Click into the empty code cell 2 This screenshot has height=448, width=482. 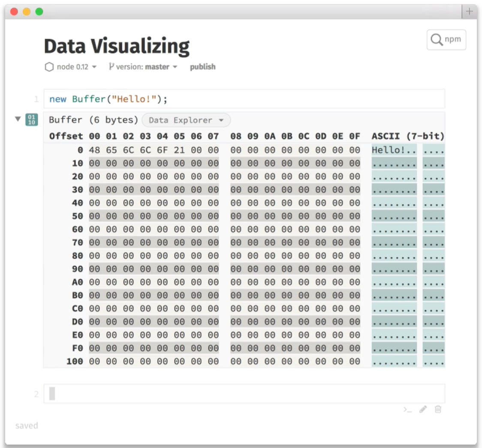point(244,394)
